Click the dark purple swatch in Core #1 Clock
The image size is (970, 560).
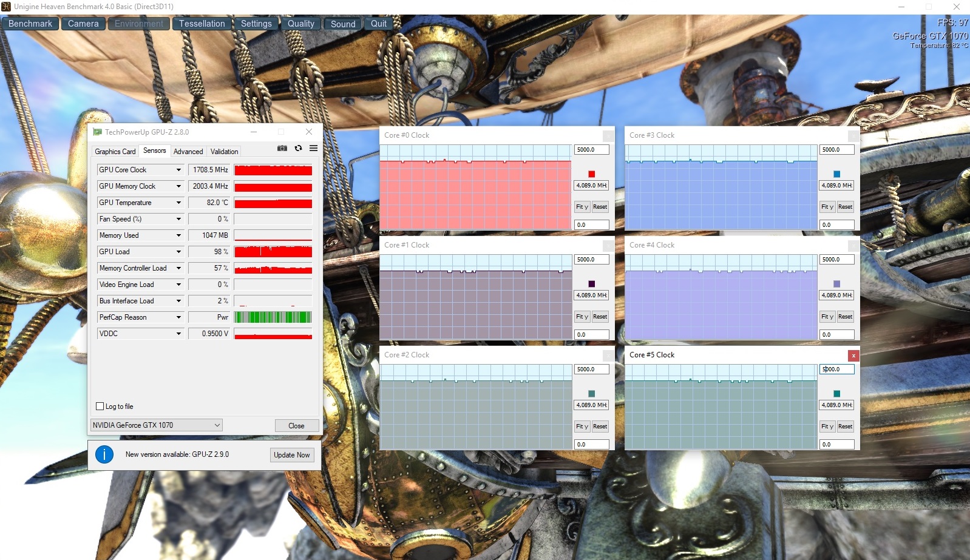[592, 284]
